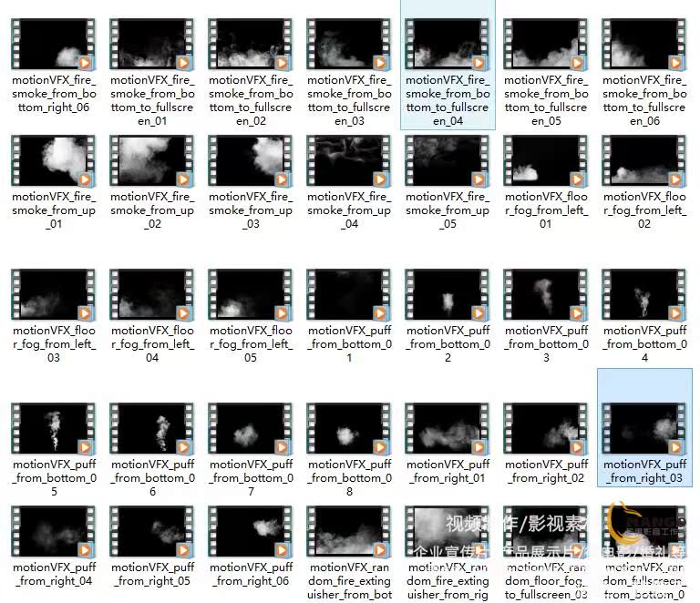Click the fire_smoke_from_up_02 file name label
Viewport: 700px width, 603px height.
pyautogui.click(x=152, y=210)
